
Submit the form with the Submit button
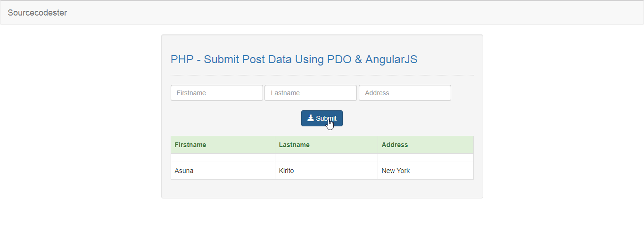(322, 118)
